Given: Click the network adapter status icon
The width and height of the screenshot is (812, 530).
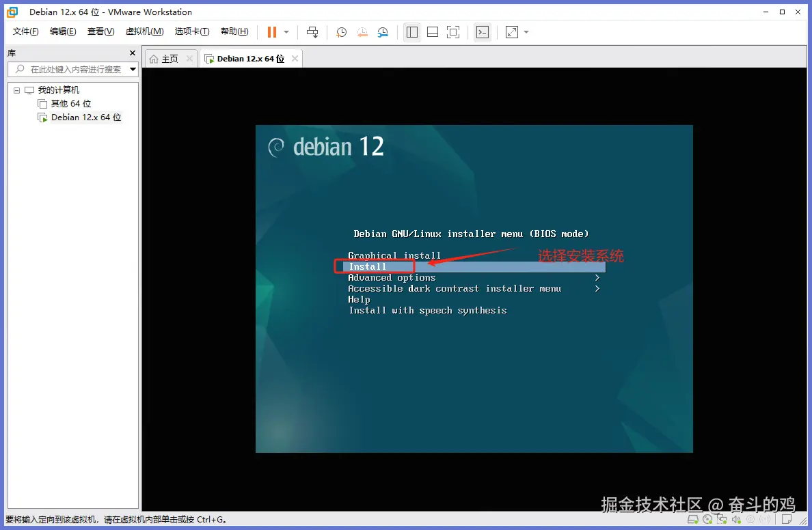Looking at the screenshot, I should [x=721, y=519].
